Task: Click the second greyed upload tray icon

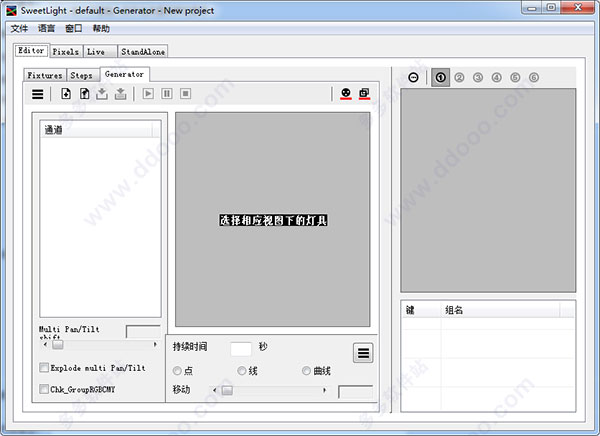Action: (121, 93)
